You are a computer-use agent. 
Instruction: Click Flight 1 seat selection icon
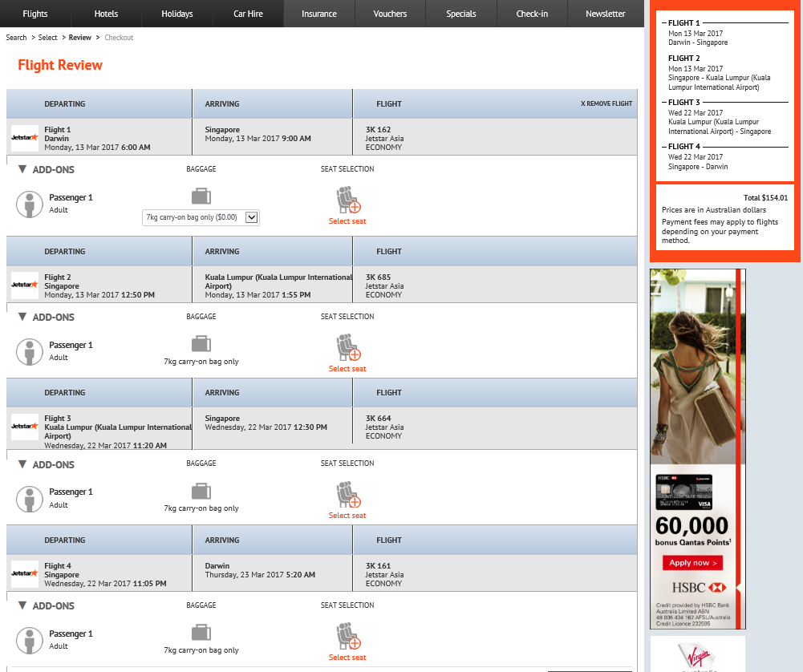coord(348,200)
